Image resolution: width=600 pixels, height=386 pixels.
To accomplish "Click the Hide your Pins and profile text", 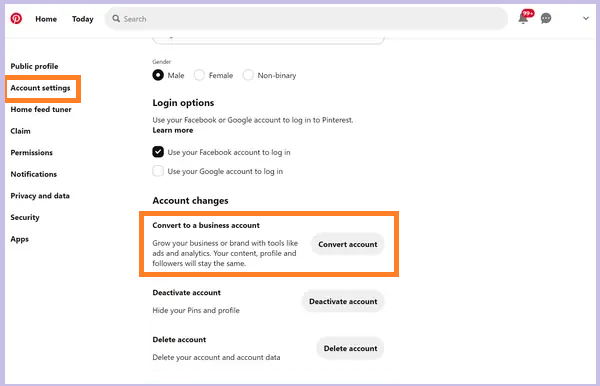I will [x=196, y=310].
